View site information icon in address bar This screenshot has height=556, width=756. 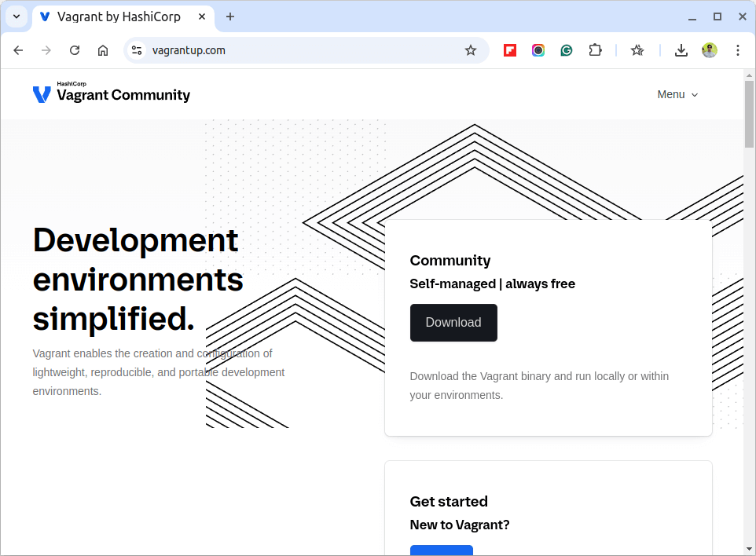point(137,50)
